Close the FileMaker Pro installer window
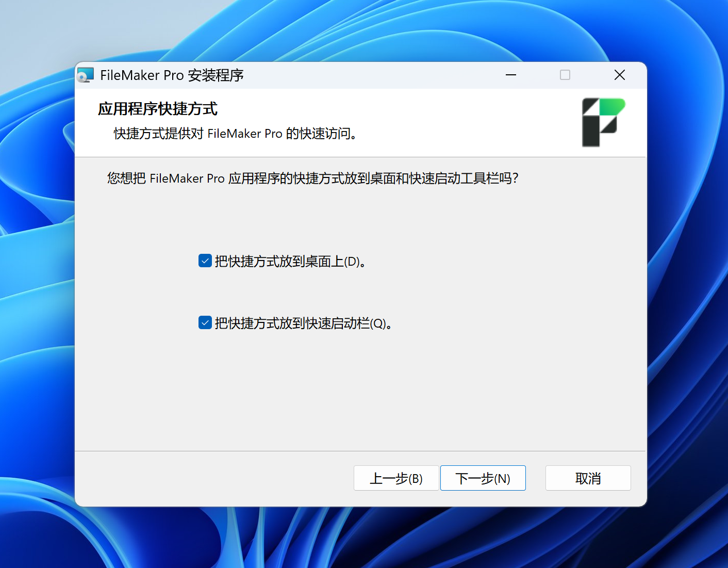 click(620, 75)
